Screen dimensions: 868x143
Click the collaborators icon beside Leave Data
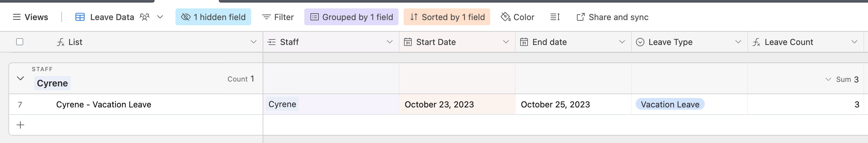point(145,17)
